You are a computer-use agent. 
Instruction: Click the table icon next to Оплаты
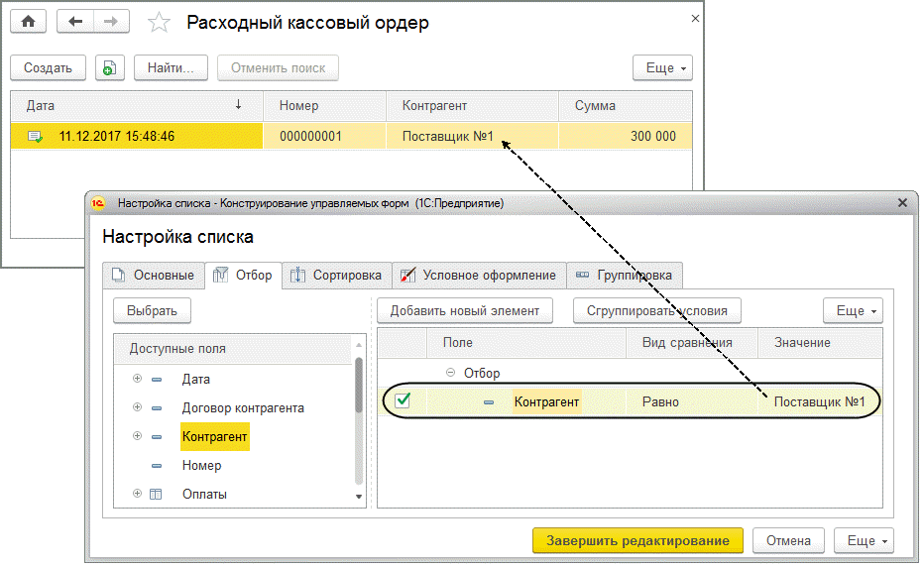click(156, 494)
